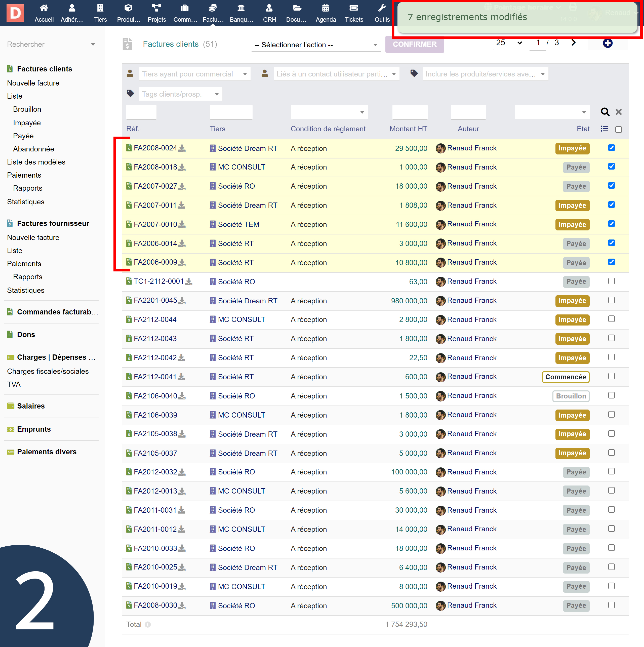The height and width of the screenshot is (647, 644).
Task: Open the Impayée link under Factures clients
Action: [x=27, y=123]
